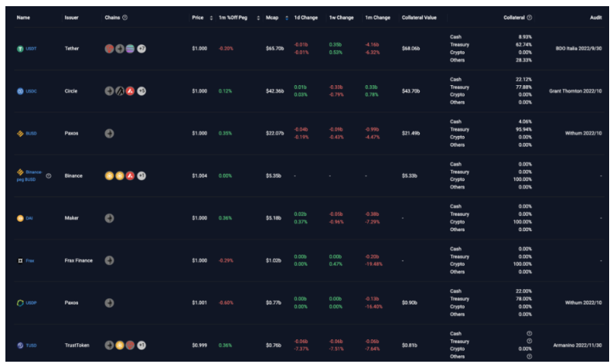Click the Avalanche chain icon in Binance row
613x364 pixels.
tap(130, 176)
